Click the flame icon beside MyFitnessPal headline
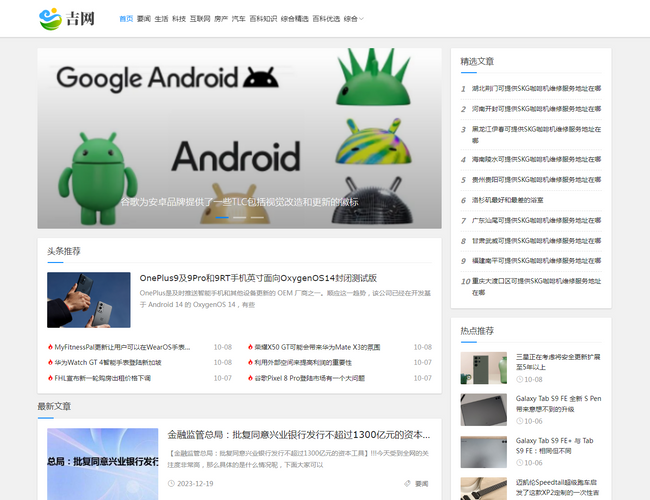The height and width of the screenshot is (500, 650). tap(50, 347)
